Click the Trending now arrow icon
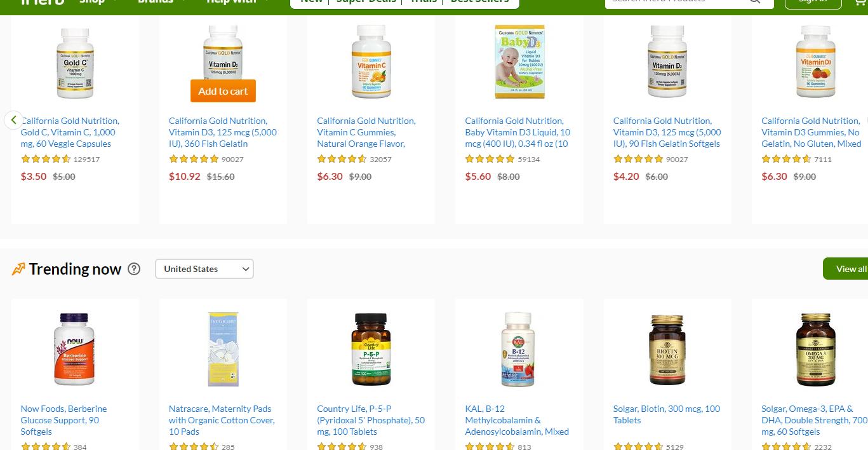The width and height of the screenshot is (868, 450). (x=18, y=269)
